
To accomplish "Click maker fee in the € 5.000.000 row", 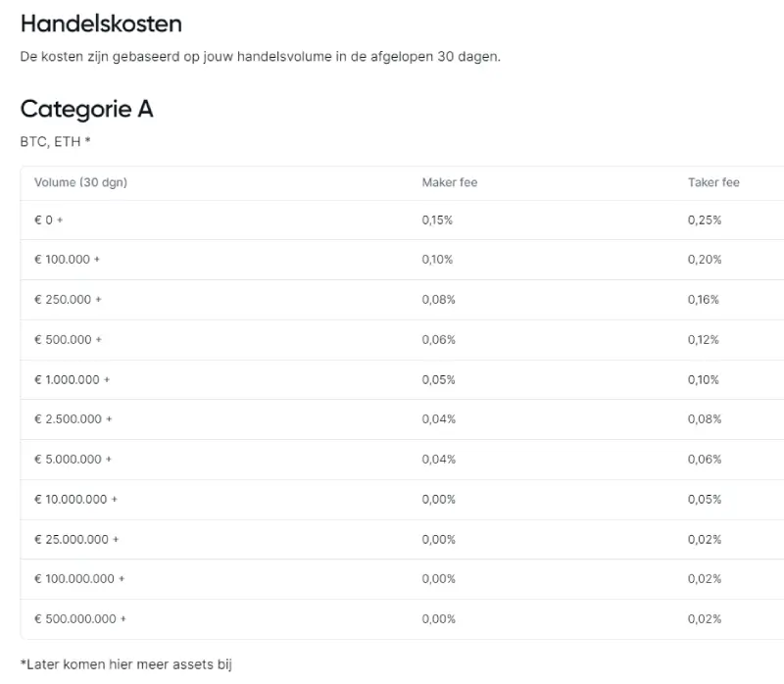I will (438, 460).
